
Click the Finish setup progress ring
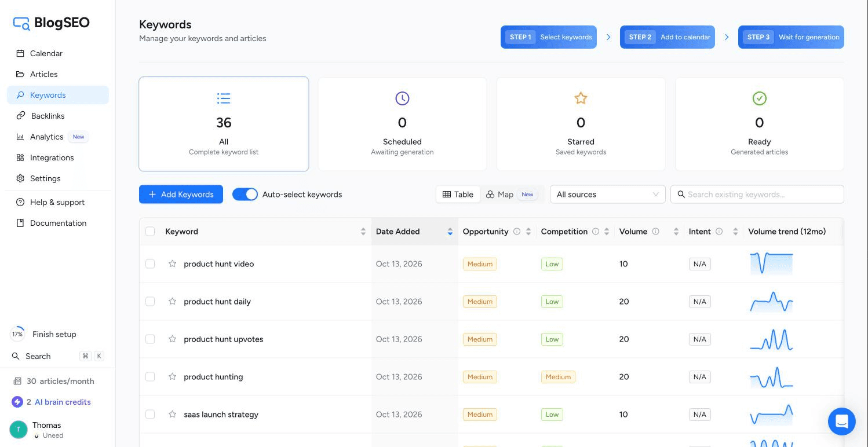coord(17,334)
